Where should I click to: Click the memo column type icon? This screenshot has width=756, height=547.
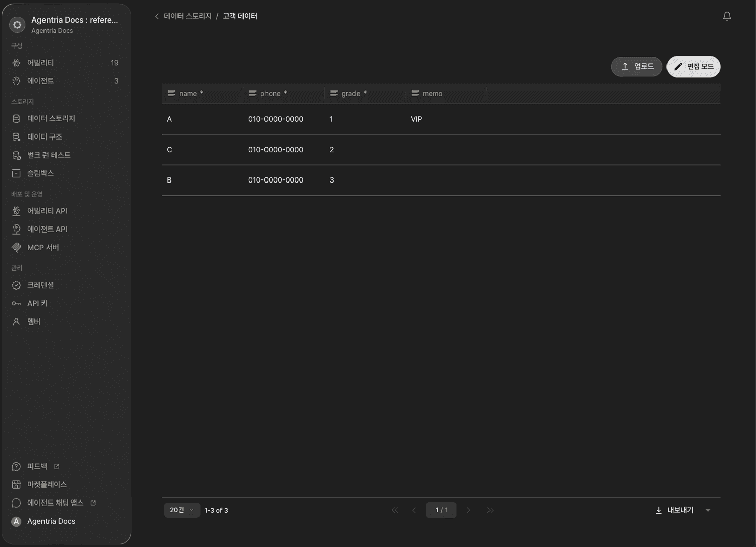(415, 94)
